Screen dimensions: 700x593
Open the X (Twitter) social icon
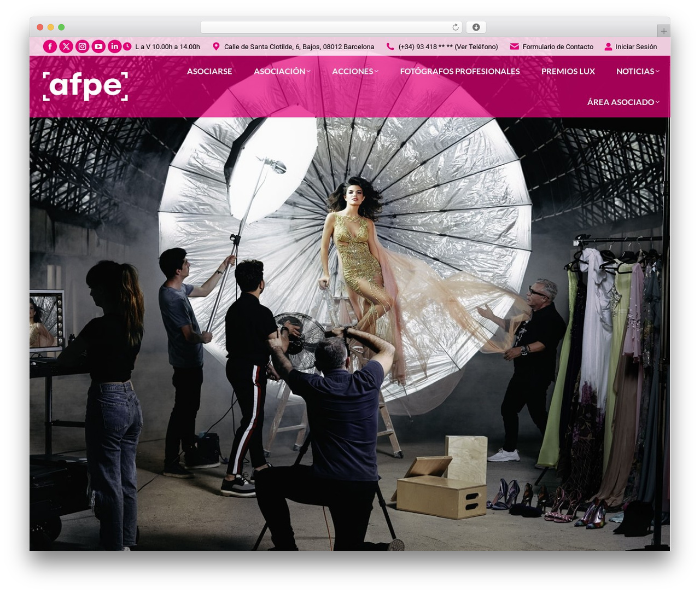[x=66, y=46]
